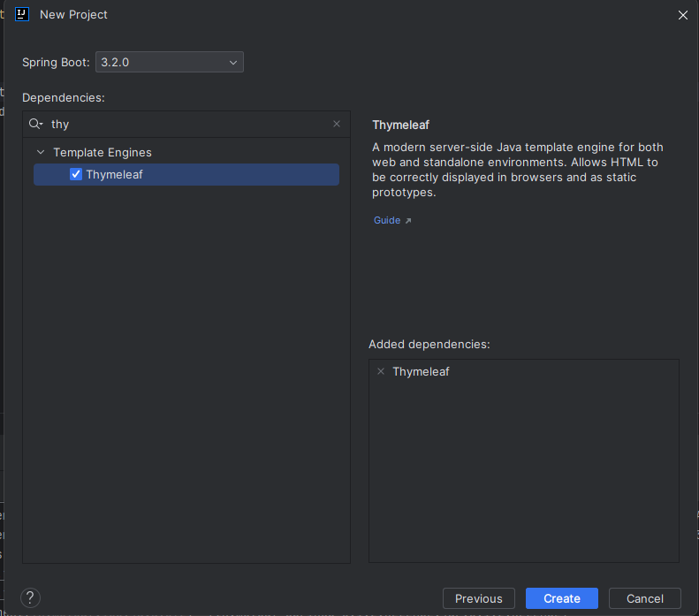Click the Create button

[562, 598]
